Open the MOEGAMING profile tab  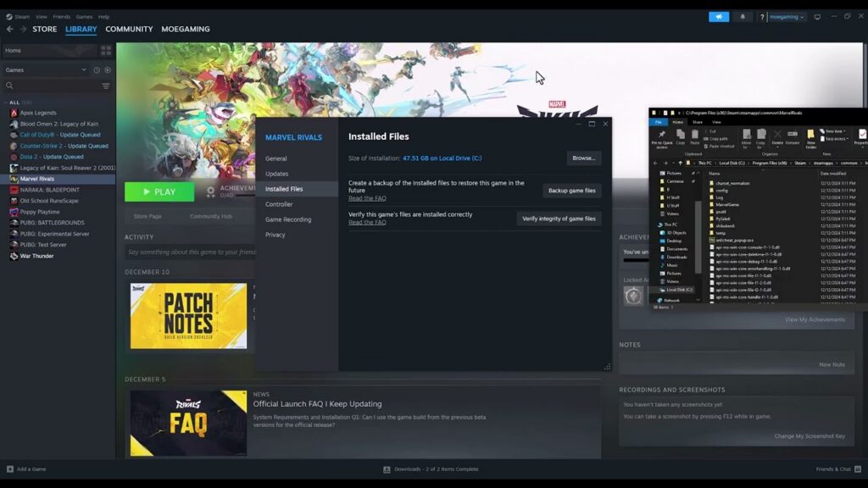click(x=186, y=29)
